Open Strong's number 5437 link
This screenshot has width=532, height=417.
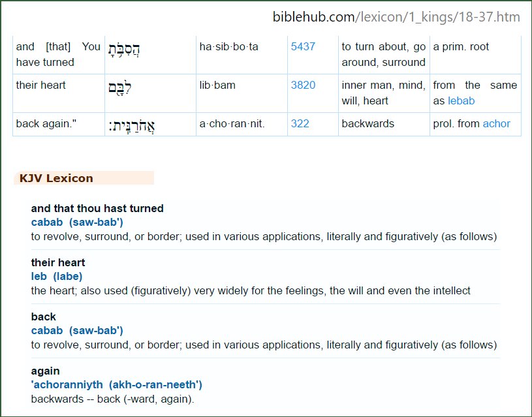click(304, 47)
